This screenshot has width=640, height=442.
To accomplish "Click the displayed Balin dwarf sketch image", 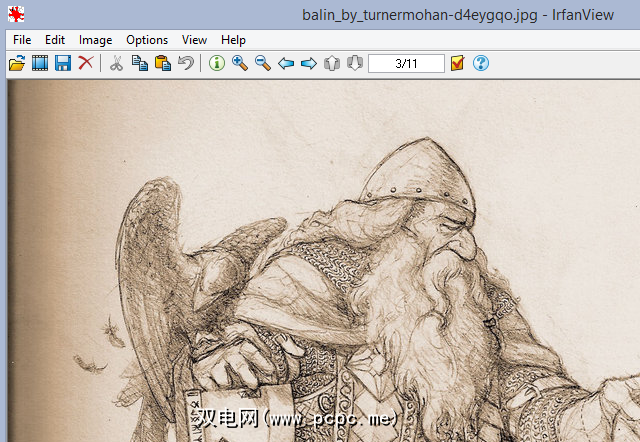I will click(324, 261).
